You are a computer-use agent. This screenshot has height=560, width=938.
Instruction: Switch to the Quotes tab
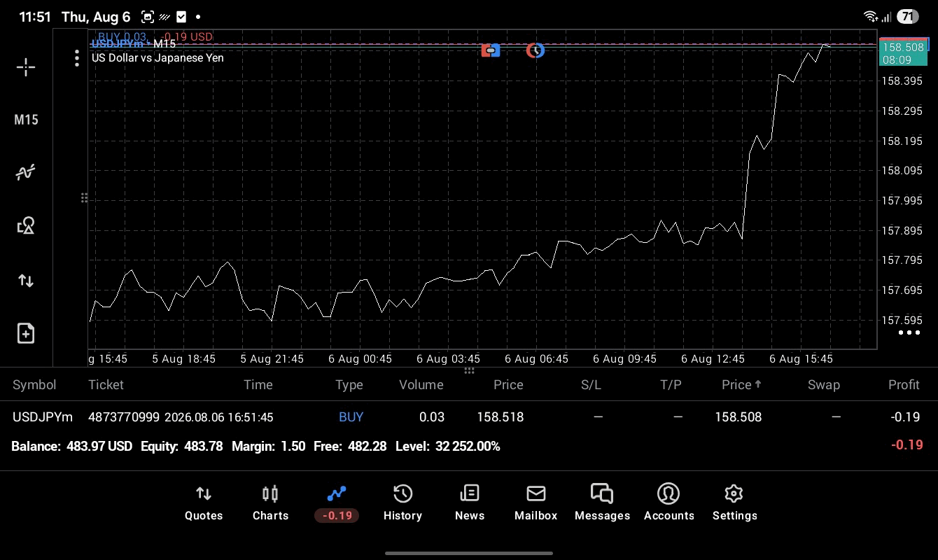204,503
